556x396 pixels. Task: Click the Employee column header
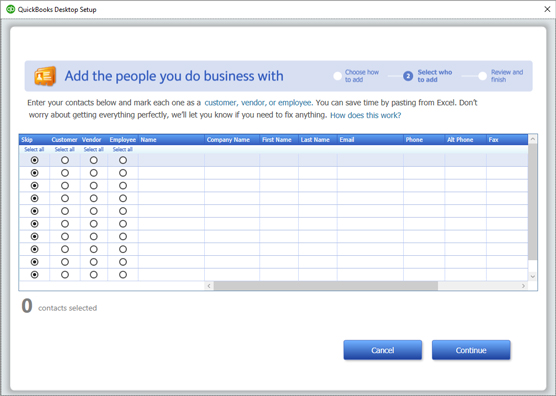[123, 140]
